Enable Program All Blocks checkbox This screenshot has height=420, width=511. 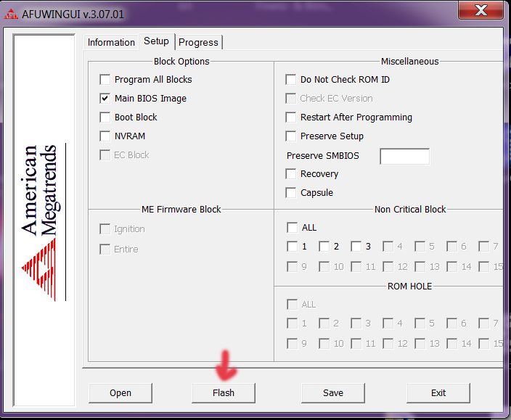click(105, 80)
